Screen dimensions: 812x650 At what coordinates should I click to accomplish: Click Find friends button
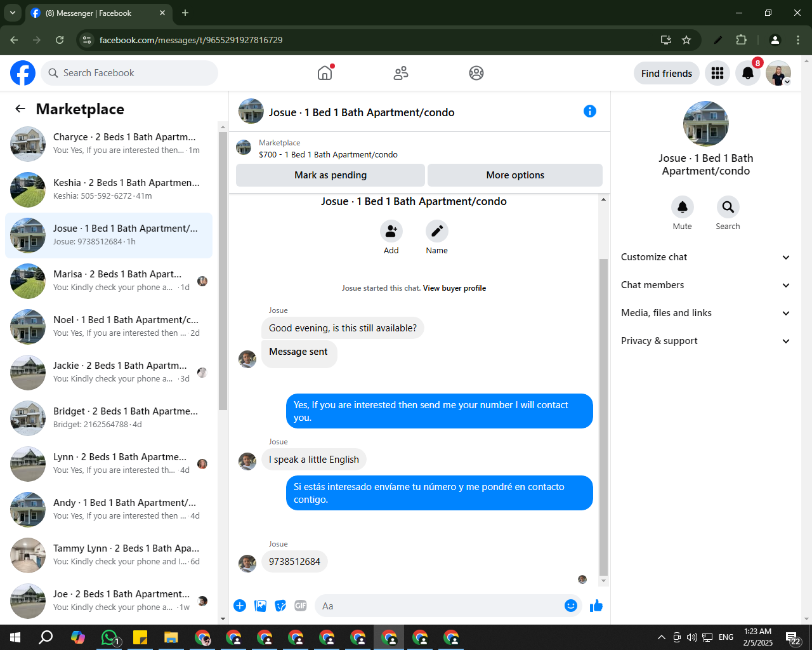(667, 74)
